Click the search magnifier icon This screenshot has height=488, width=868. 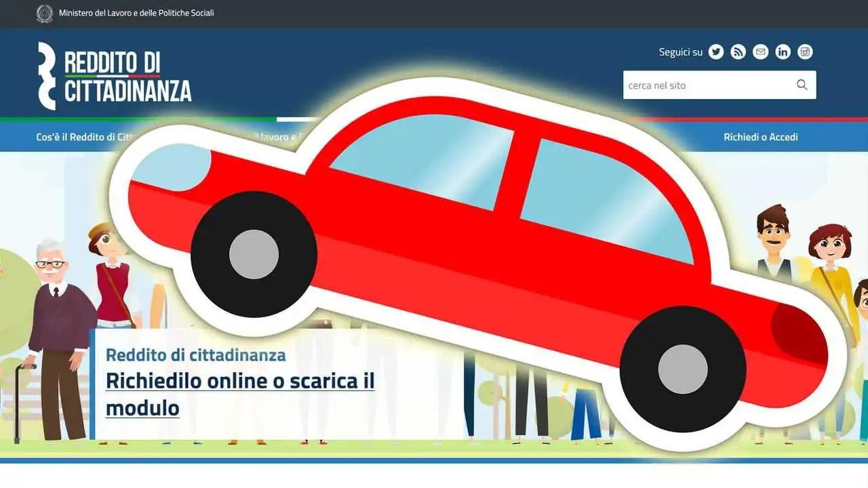pyautogui.click(x=802, y=85)
